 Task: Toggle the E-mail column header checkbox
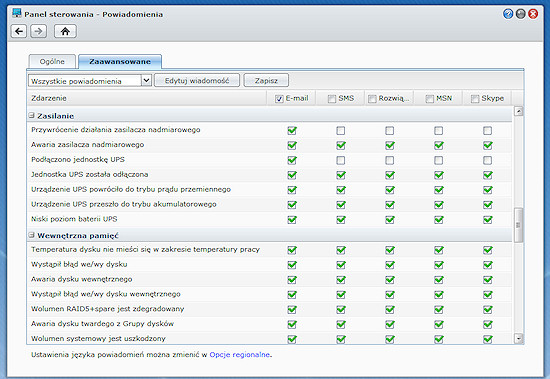tap(279, 99)
